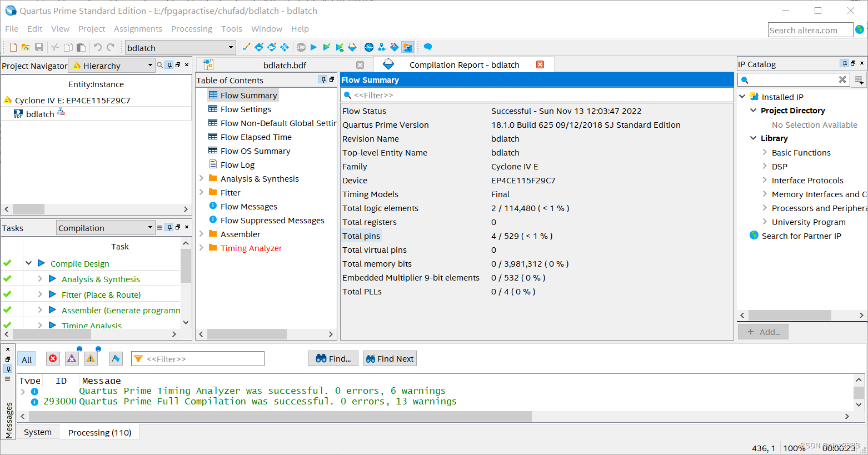
Task: Collapse the Installed IP tree node
Action: point(742,97)
